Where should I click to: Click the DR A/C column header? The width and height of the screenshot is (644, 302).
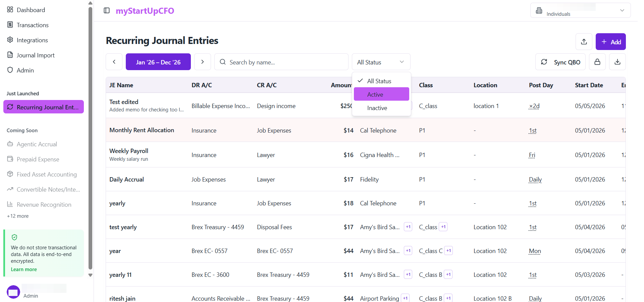click(202, 85)
